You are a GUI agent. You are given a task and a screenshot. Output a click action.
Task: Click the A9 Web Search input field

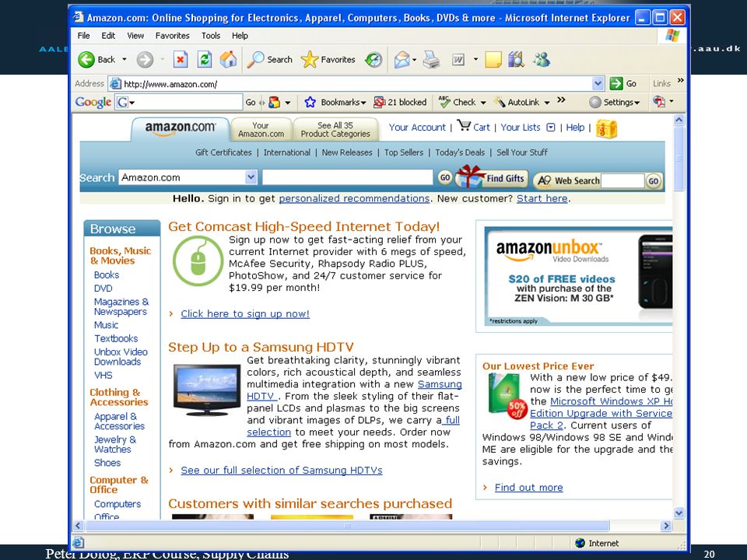(x=622, y=181)
